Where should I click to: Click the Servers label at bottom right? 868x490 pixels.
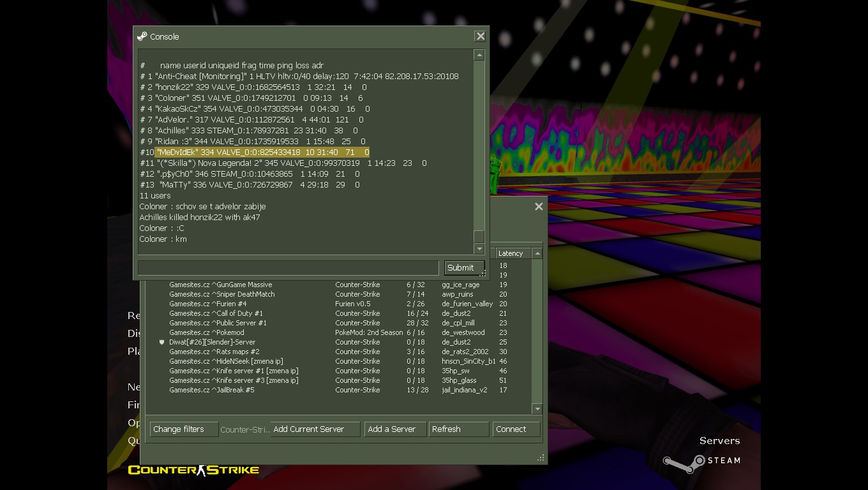pyautogui.click(x=719, y=441)
